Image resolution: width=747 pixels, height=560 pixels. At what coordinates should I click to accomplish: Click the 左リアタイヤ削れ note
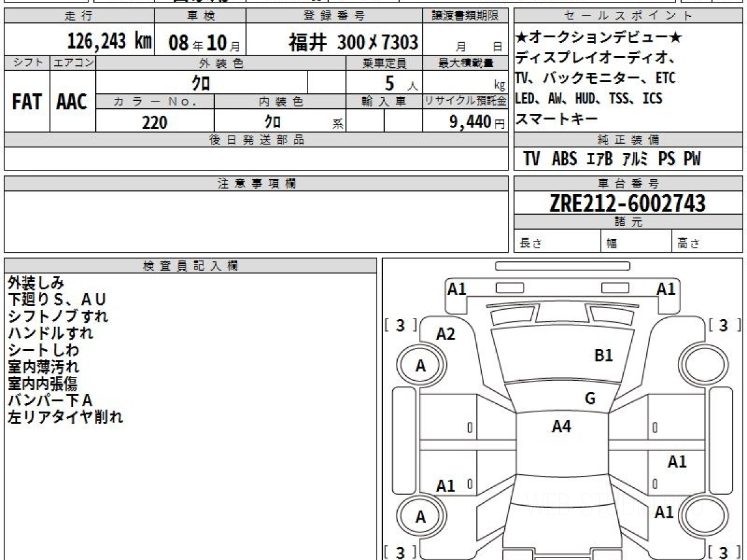click(65, 417)
